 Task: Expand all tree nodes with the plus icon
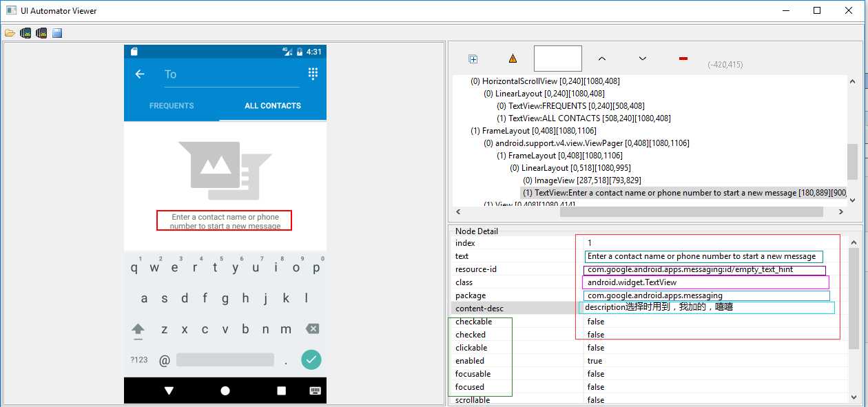[x=473, y=59]
